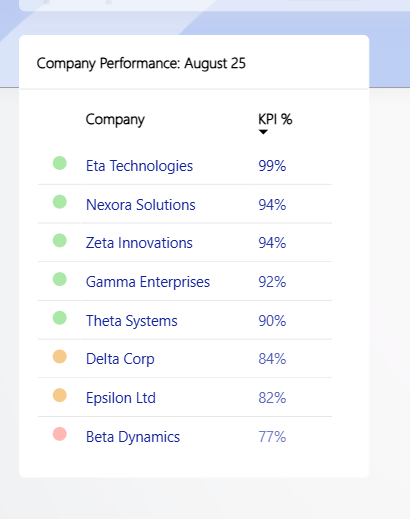Click the 82% KPI value for Epsilon Ltd
The image size is (410, 519).
point(272,398)
